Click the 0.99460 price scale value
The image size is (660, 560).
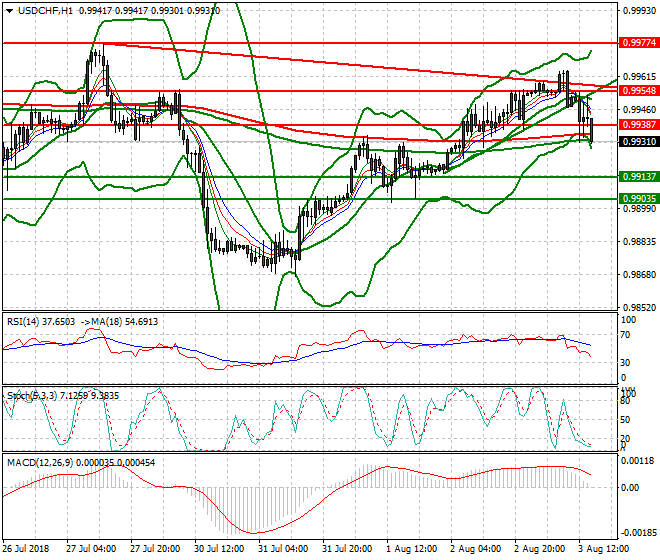pyautogui.click(x=639, y=109)
